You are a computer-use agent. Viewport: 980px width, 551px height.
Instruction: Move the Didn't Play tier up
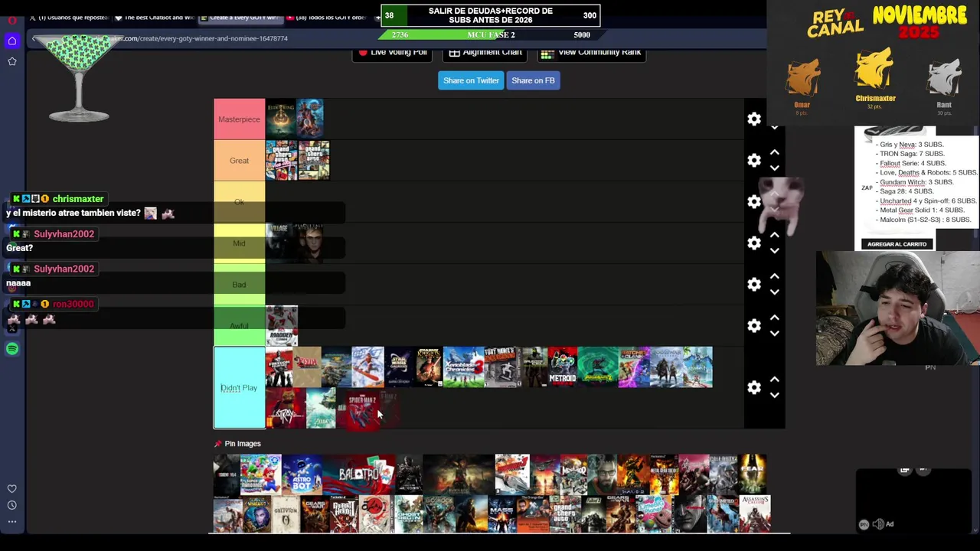[x=775, y=380]
